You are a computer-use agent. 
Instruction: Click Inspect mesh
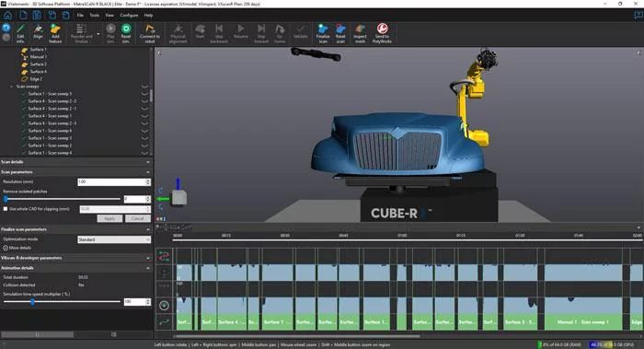coord(361,33)
